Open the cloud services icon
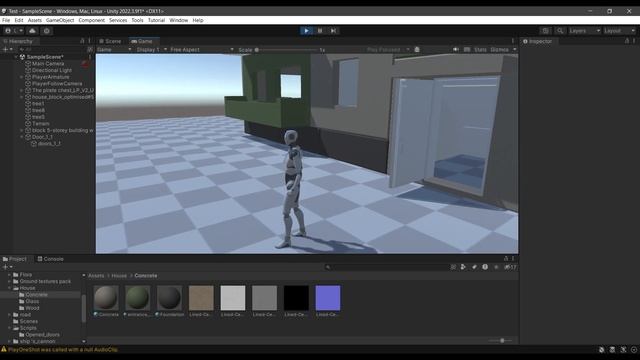The image size is (640, 360). (32, 31)
